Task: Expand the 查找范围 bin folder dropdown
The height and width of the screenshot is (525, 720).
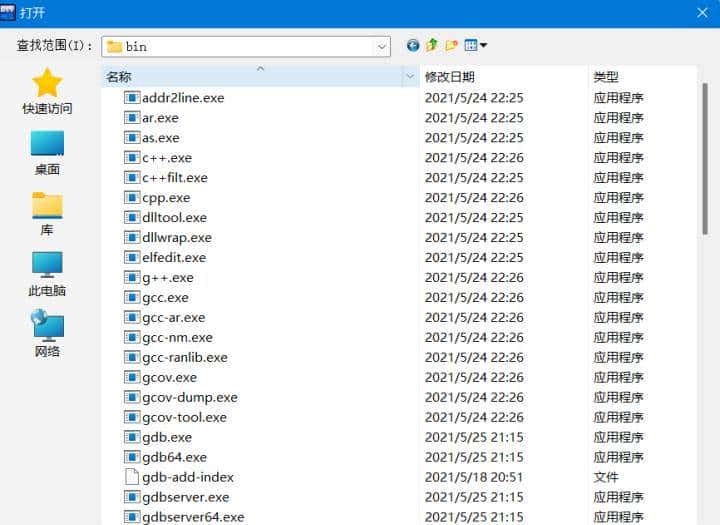Action: coord(381,47)
